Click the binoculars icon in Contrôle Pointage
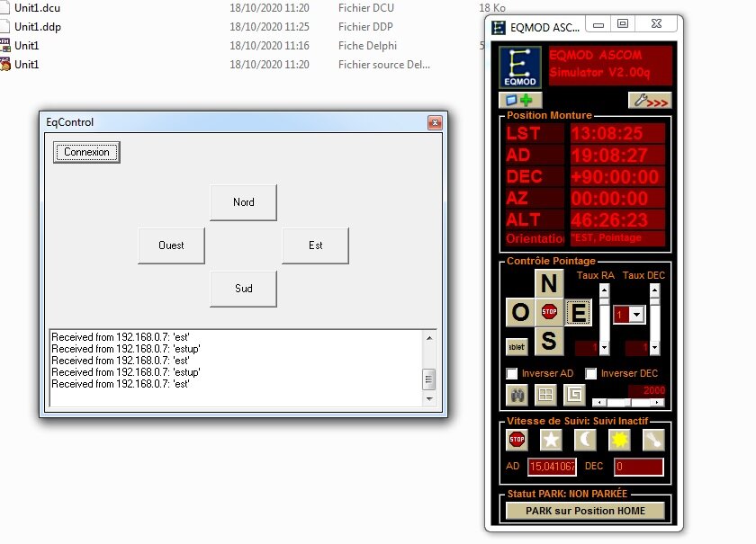The image size is (756, 544). [x=517, y=395]
